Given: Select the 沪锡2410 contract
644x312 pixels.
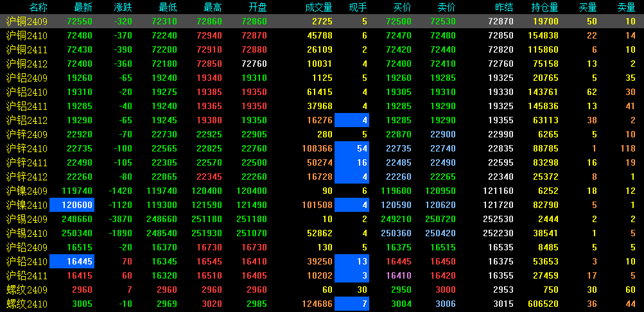Looking at the screenshot, I should click(27, 233).
